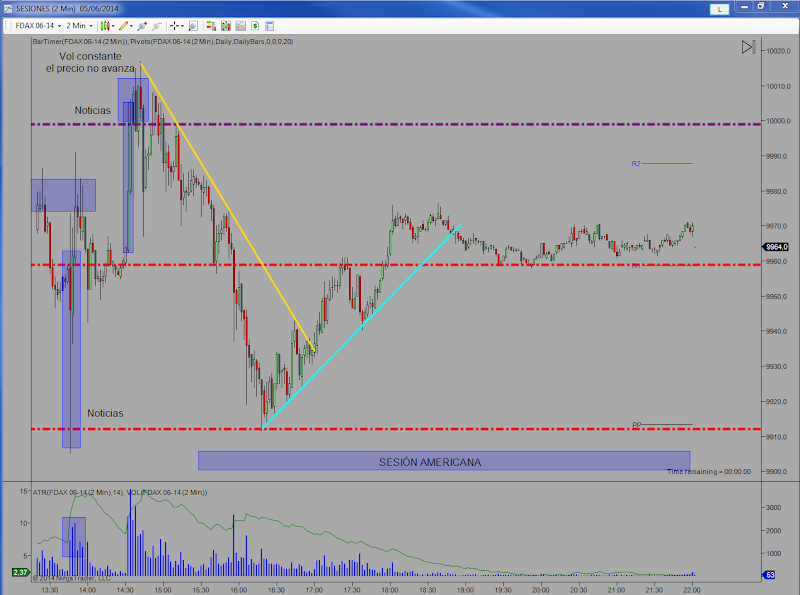Click the PP pivot label
Viewport: 800px width, 595px height.
point(637,425)
